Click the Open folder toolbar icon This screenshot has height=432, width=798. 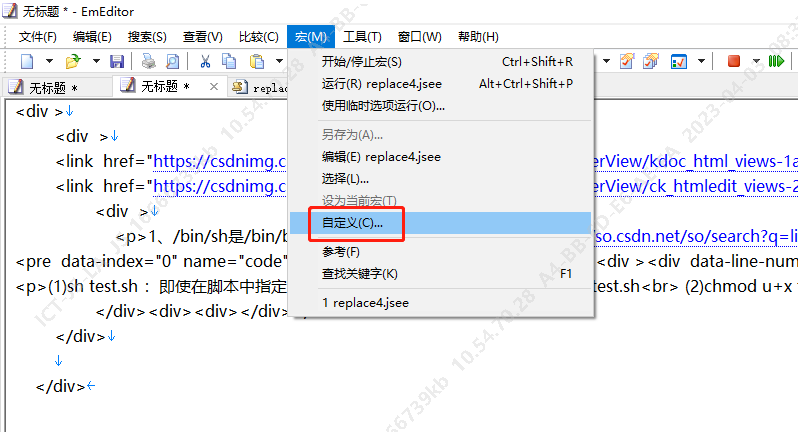[x=73, y=62]
